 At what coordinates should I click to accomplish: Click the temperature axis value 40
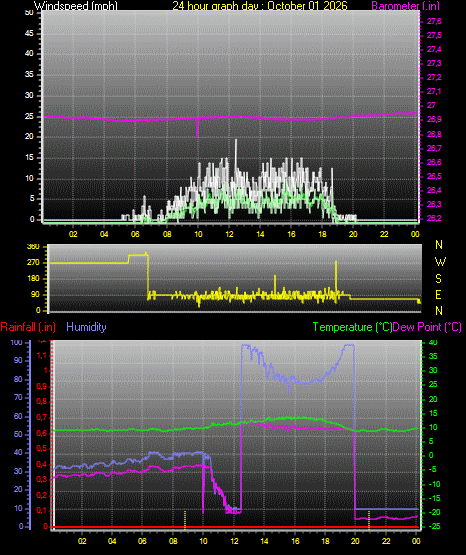[x=433, y=342]
